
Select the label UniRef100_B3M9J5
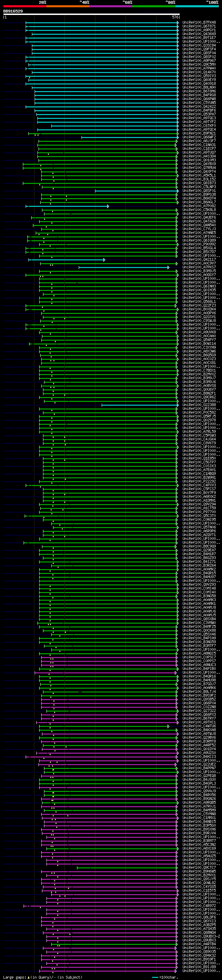point(199,271)
